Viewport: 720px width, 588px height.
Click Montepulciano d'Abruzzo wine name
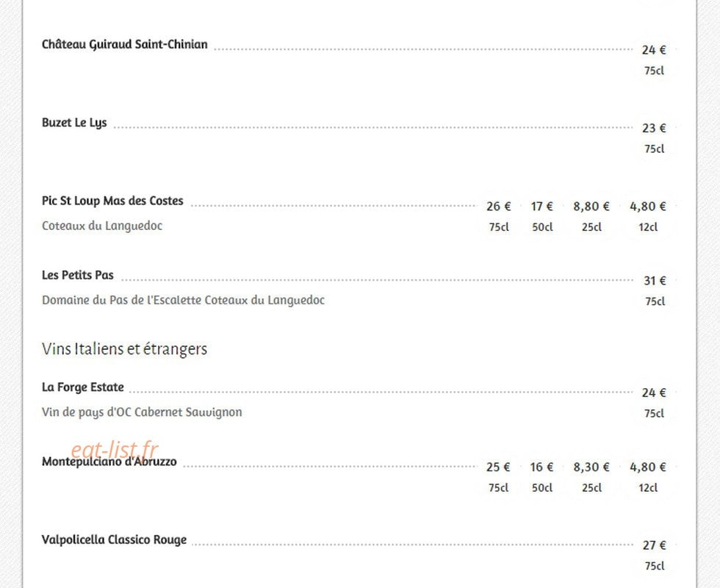[109, 462]
